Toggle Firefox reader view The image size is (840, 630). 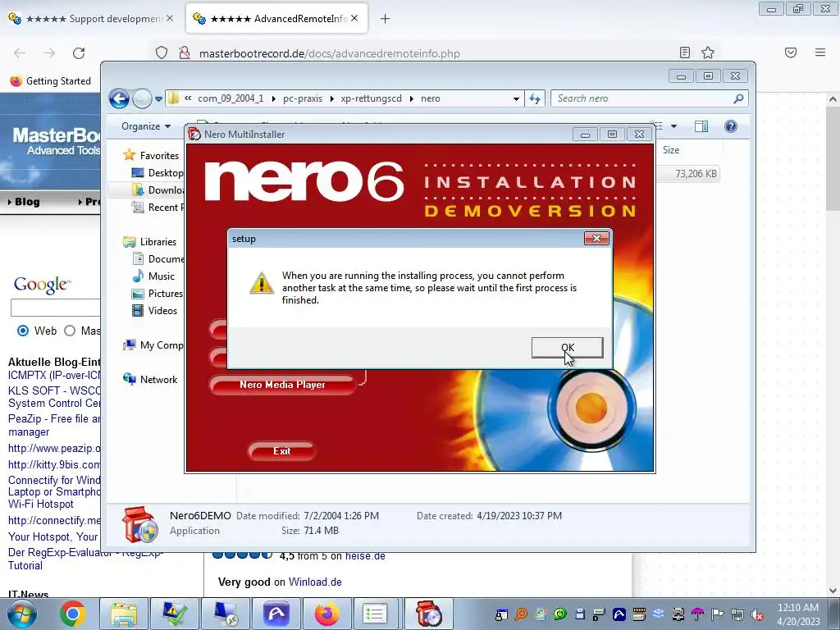(x=685, y=52)
